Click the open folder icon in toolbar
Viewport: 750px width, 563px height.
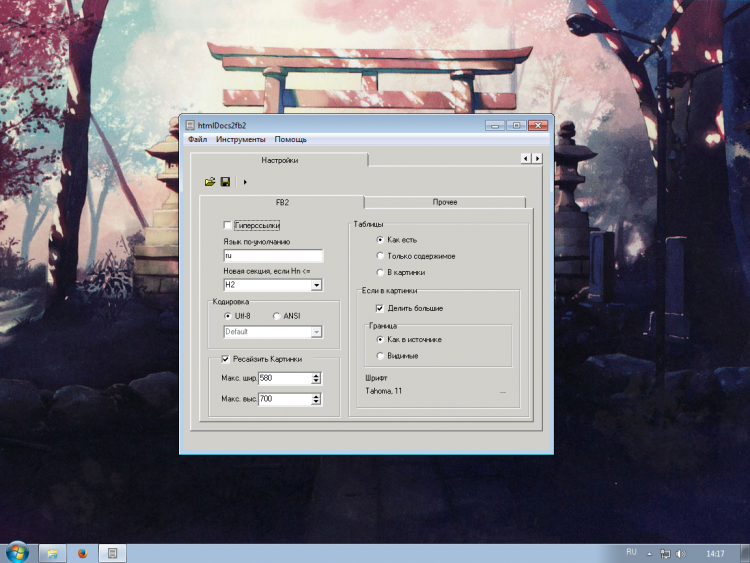coord(210,182)
